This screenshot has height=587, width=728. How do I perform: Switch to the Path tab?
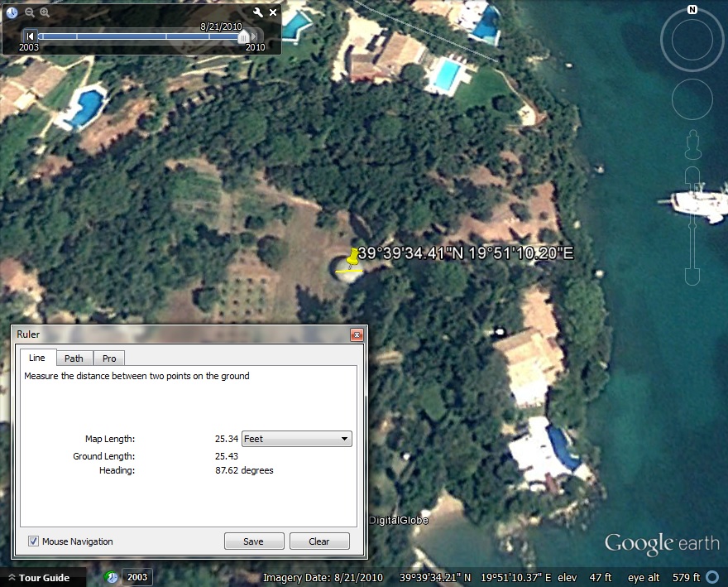pos(74,358)
